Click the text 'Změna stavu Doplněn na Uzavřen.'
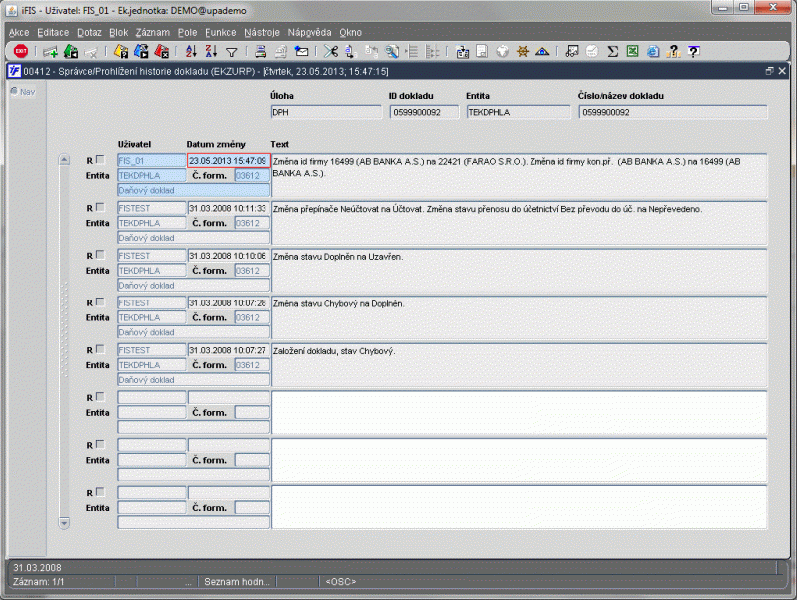This screenshot has height=600, width=797. pyautogui.click(x=338, y=257)
